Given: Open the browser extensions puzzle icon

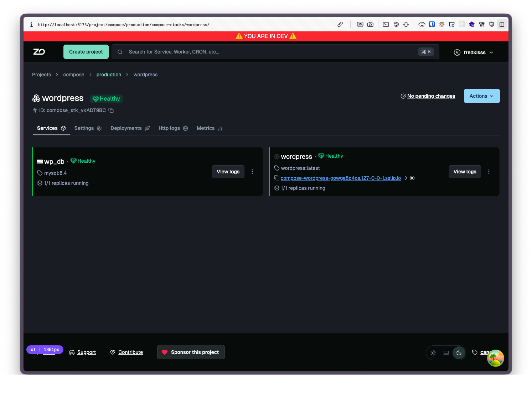Looking at the screenshot, I should tap(422, 24).
